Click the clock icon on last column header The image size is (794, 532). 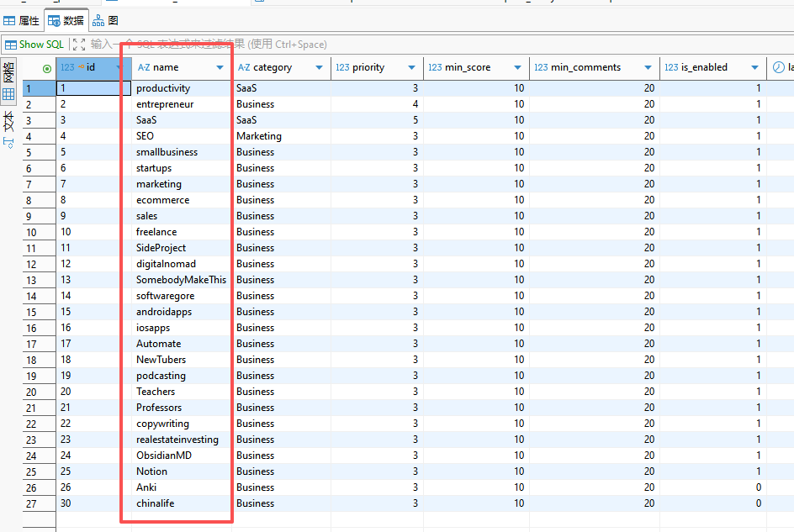779,68
